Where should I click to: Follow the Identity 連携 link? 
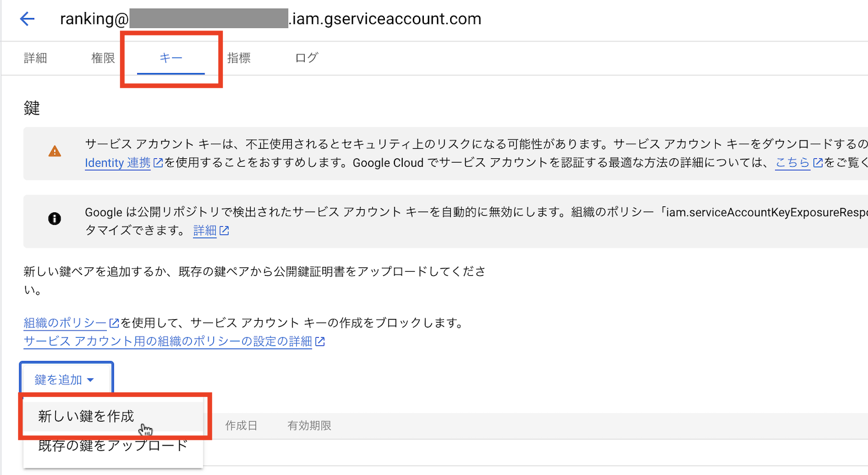click(x=117, y=163)
